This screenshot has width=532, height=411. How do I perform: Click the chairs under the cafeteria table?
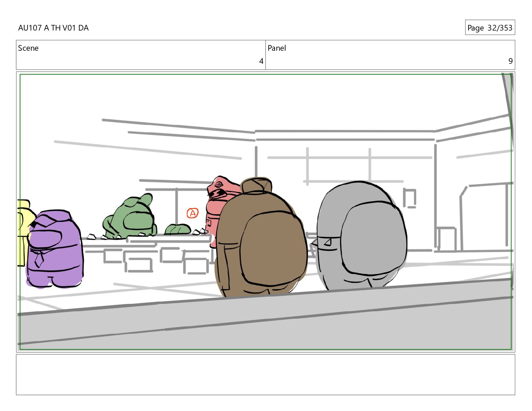click(x=158, y=260)
